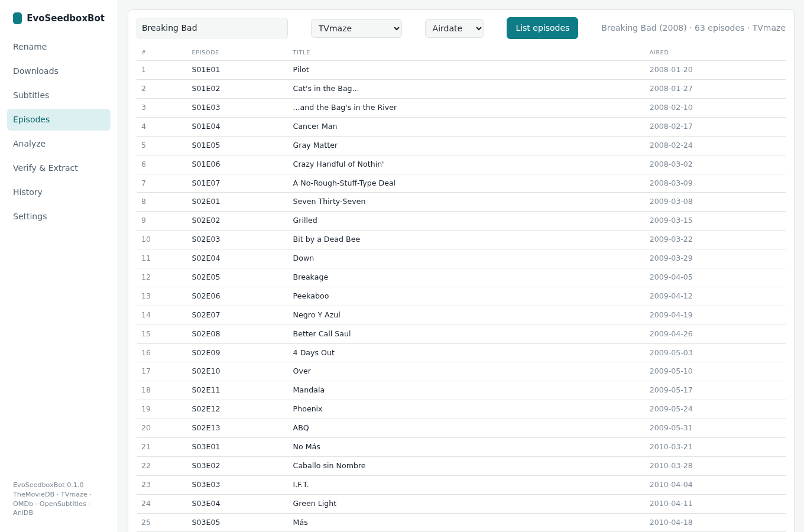
Task: Open Verify & Extract page
Action: (59, 168)
